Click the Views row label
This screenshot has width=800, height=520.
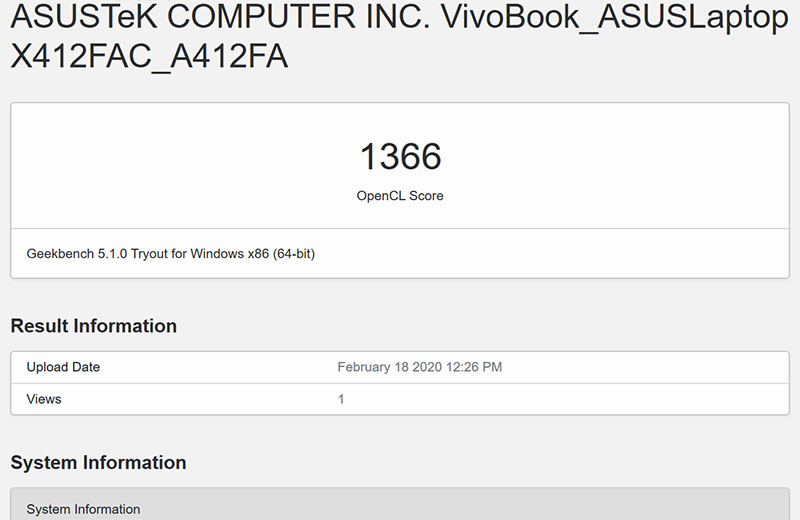(x=44, y=399)
